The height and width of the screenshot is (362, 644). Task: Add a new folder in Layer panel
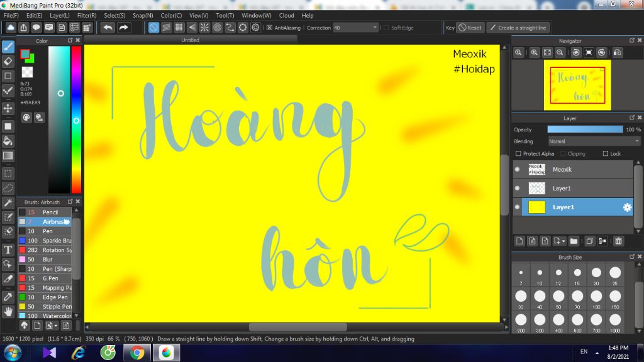click(x=574, y=241)
